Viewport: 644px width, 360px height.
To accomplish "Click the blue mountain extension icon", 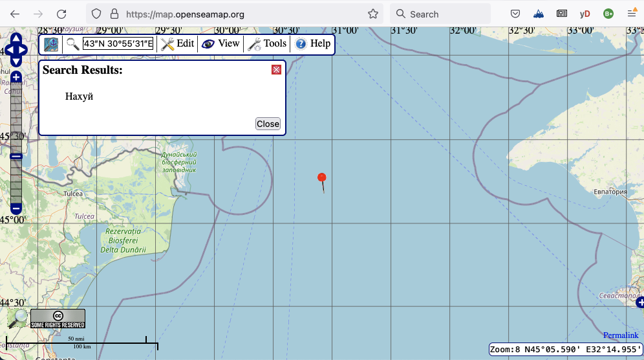I will coord(539,14).
